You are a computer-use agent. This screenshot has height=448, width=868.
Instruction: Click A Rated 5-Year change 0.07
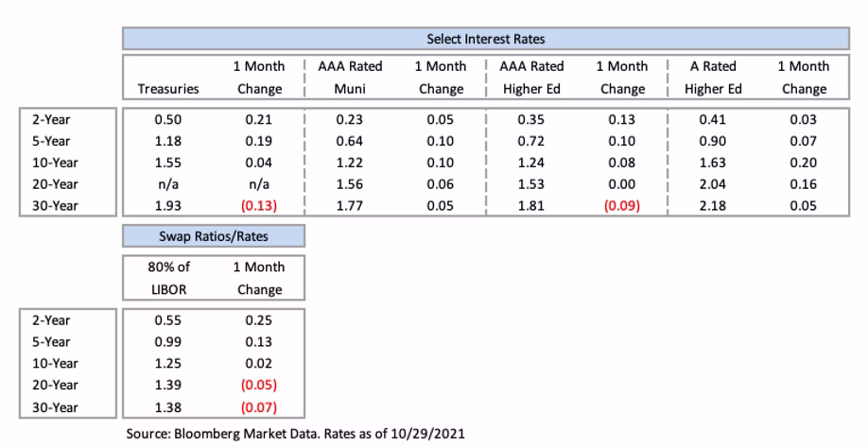(x=804, y=141)
